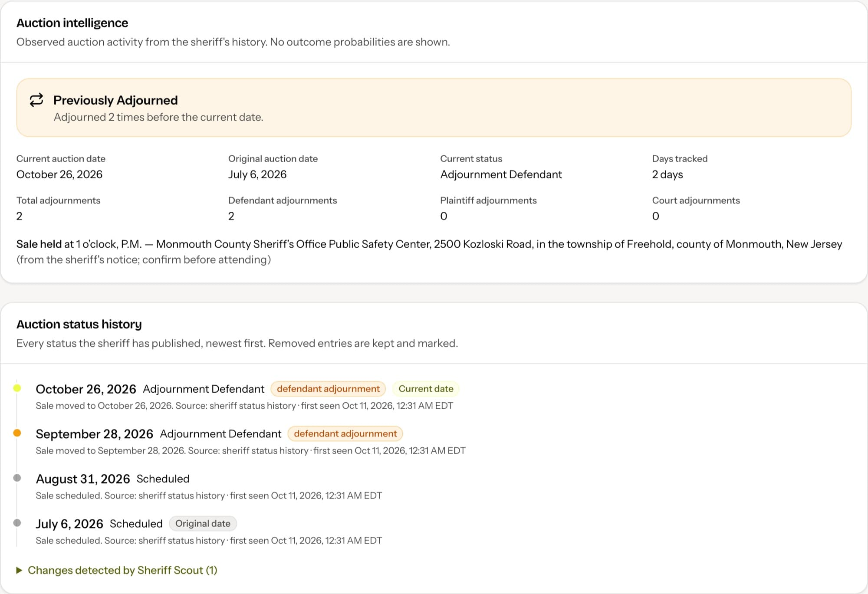Click 'Sale moved to October 26, 2026' detail line

pyautogui.click(x=244, y=406)
